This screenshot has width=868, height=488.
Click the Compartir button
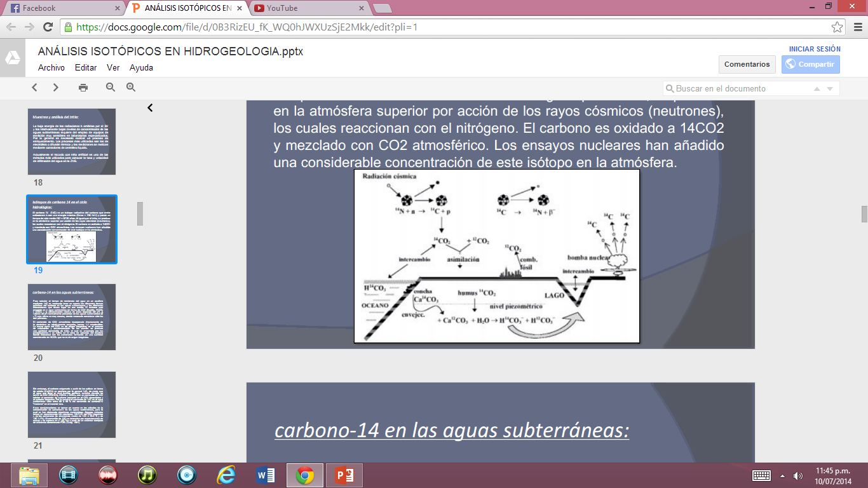[x=811, y=64]
